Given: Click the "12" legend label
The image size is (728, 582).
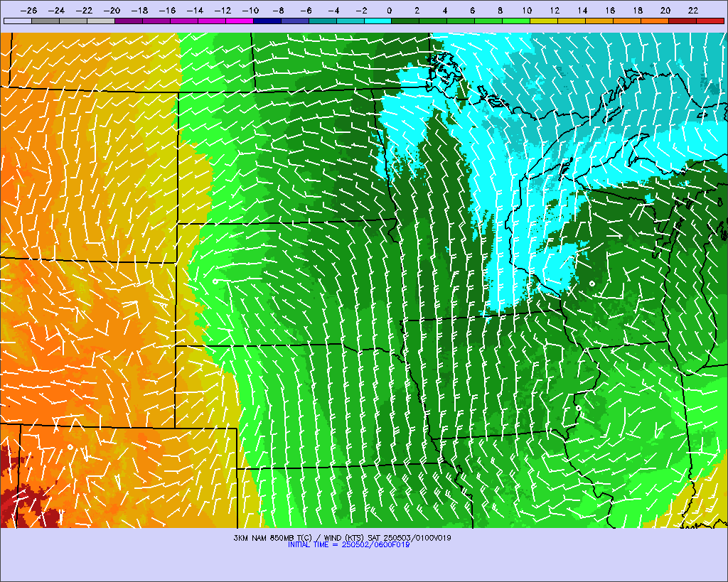Looking at the screenshot, I should tap(555, 10).
